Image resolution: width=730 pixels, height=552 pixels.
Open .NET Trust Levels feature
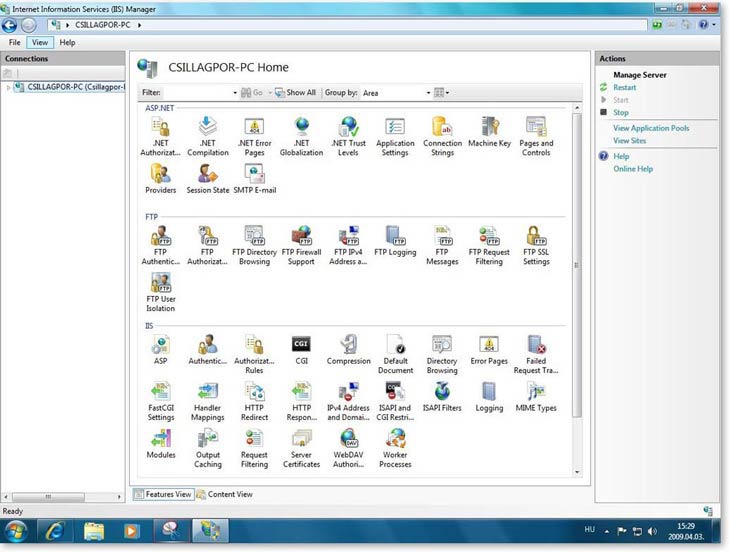[348, 136]
